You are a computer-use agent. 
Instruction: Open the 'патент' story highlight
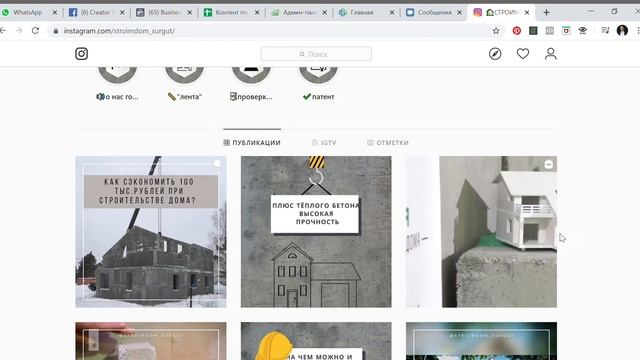pos(318,84)
